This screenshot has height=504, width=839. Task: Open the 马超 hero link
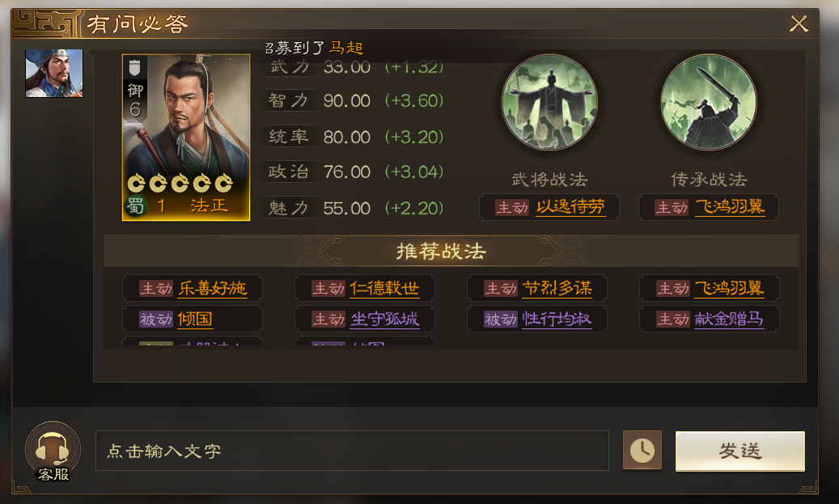346,48
